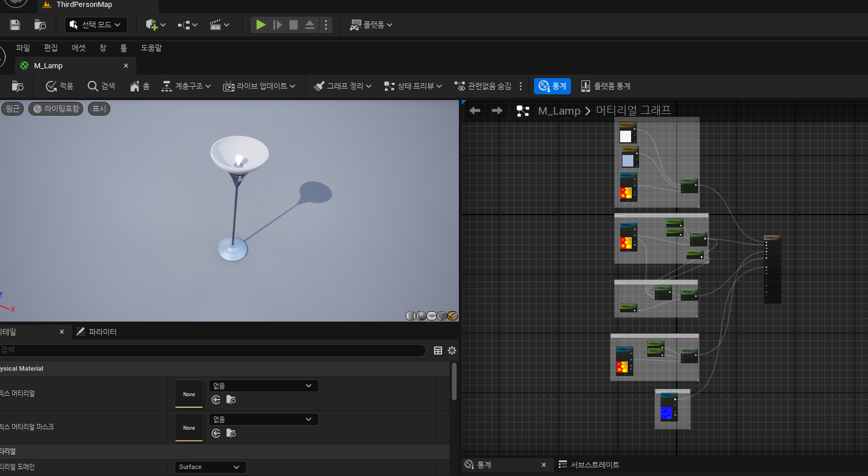Save the current level with the floppy disk icon
This screenshot has height=476, width=868.
[x=15, y=25]
